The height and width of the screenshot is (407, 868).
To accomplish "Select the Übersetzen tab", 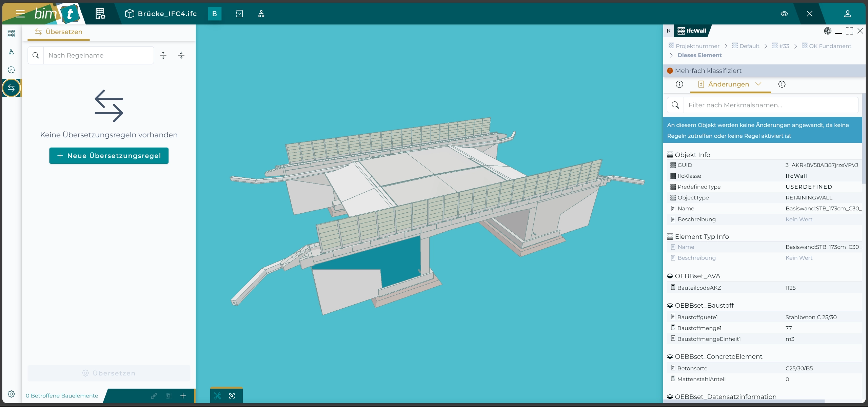I will (x=59, y=32).
